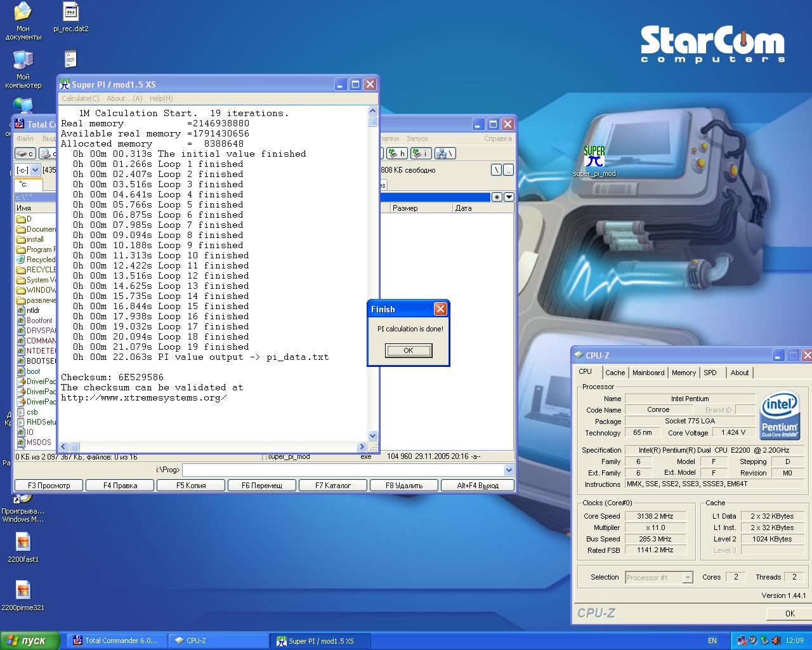Click the Intel Pentium logo in CPU-Z
812x650 pixels.
coord(779,416)
